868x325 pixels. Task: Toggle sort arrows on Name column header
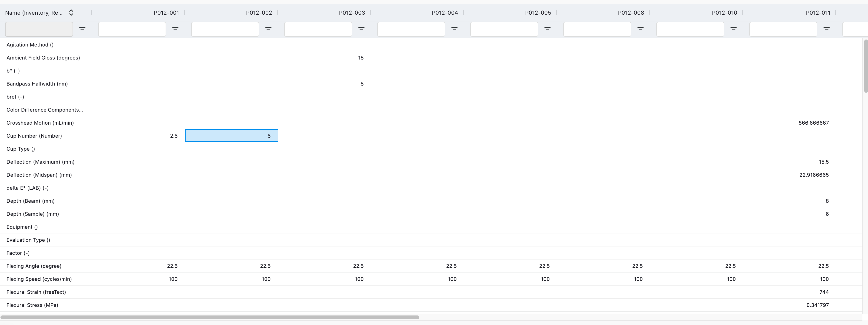click(71, 13)
